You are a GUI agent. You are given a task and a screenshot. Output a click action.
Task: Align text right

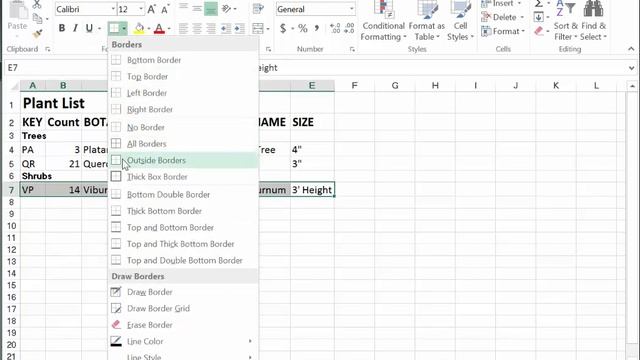click(211, 28)
